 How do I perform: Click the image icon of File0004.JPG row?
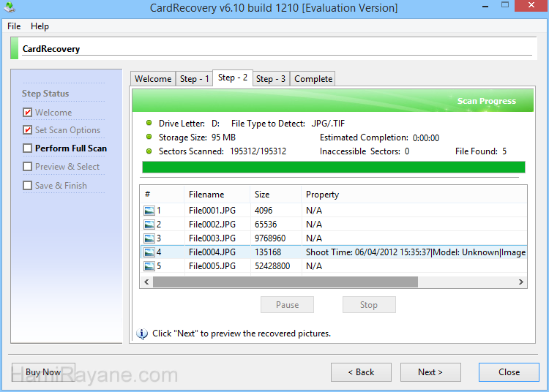coord(149,252)
